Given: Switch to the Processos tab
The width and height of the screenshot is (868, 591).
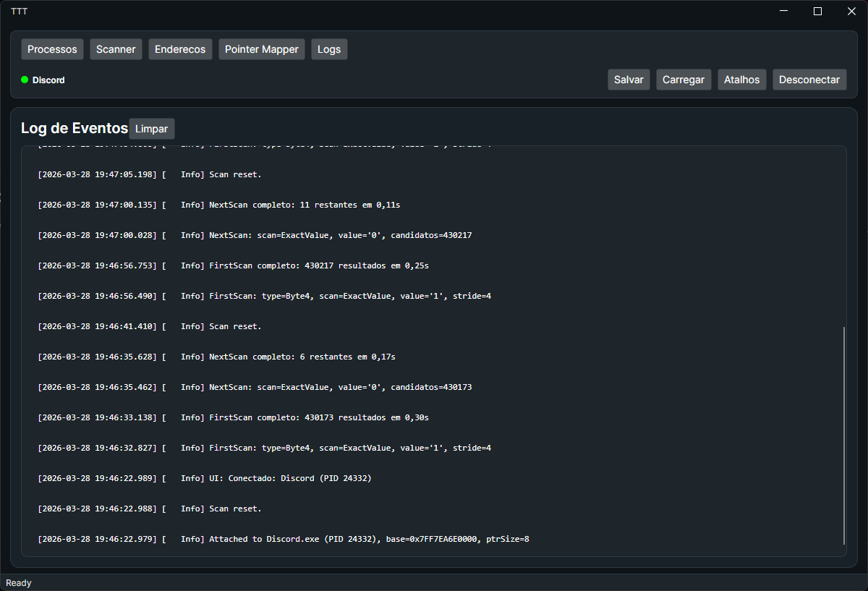Looking at the screenshot, I should tap(51, 48).
